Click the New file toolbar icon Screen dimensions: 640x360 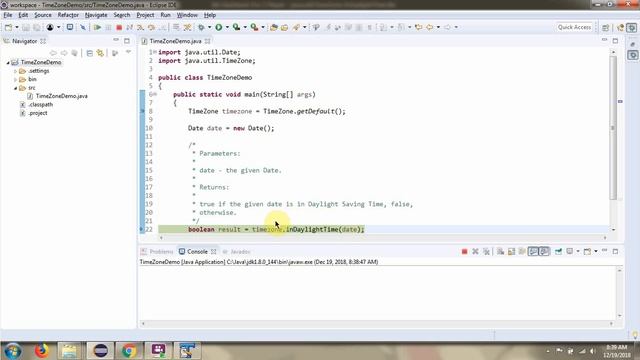[x=8, y=27]
